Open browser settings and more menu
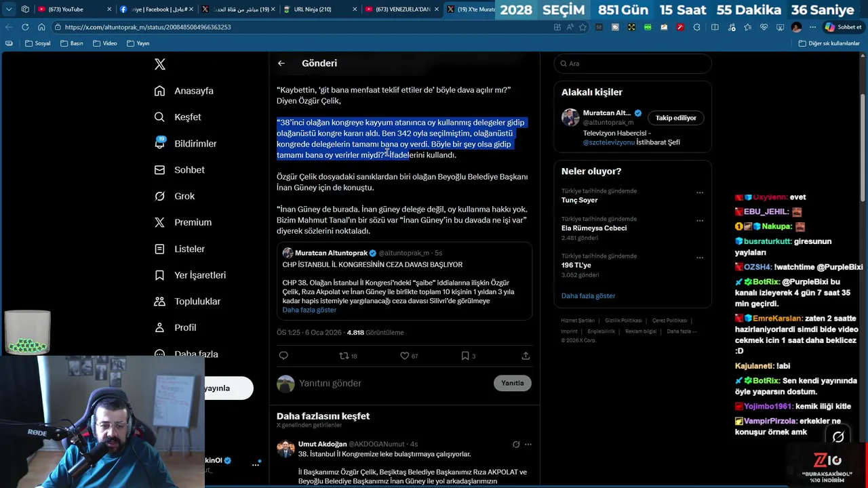 click(x=812, y=27)
